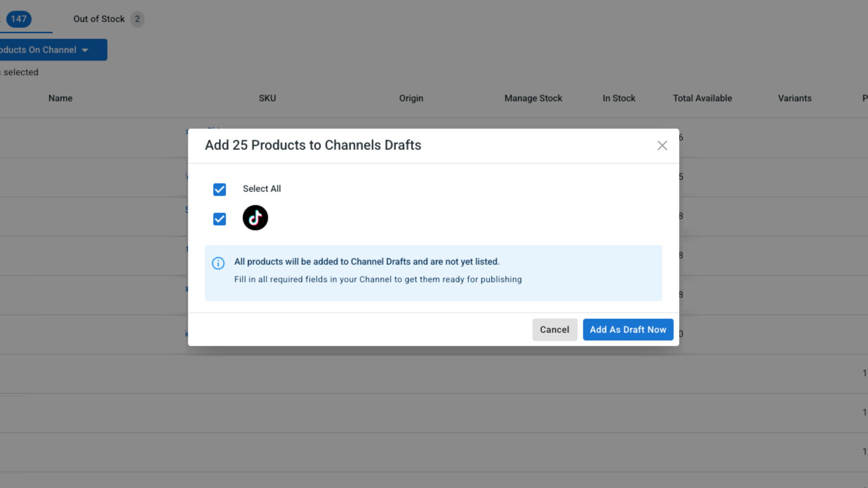Viewport: 868px width, 488px height.
Task: Cancel adding products to drafts
Action: pos(554,329)
